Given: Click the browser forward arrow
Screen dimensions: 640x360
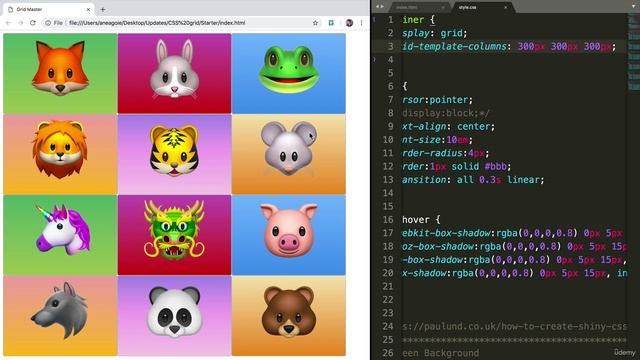Looking at the screenshot, I should pos(20,23).
